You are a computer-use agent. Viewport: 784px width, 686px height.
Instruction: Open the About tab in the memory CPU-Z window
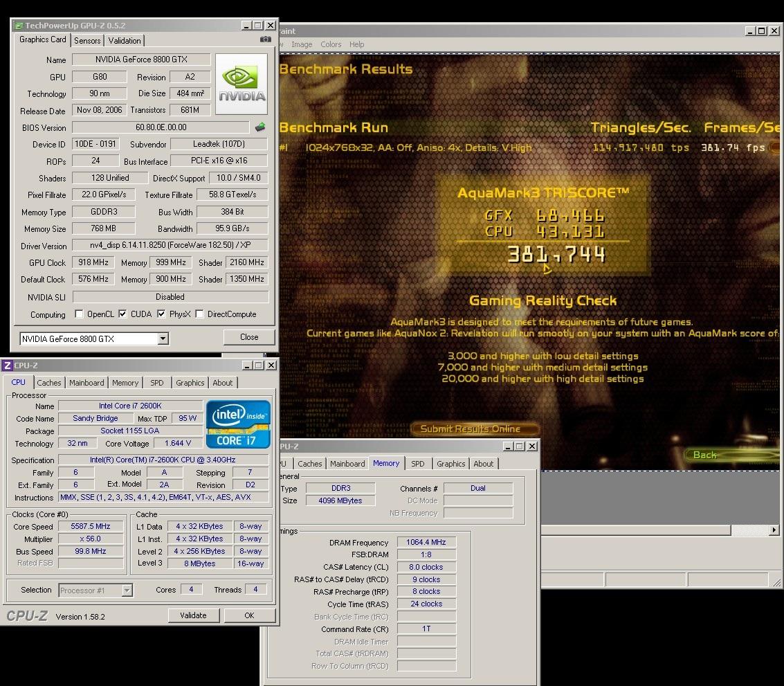(483, 464)
